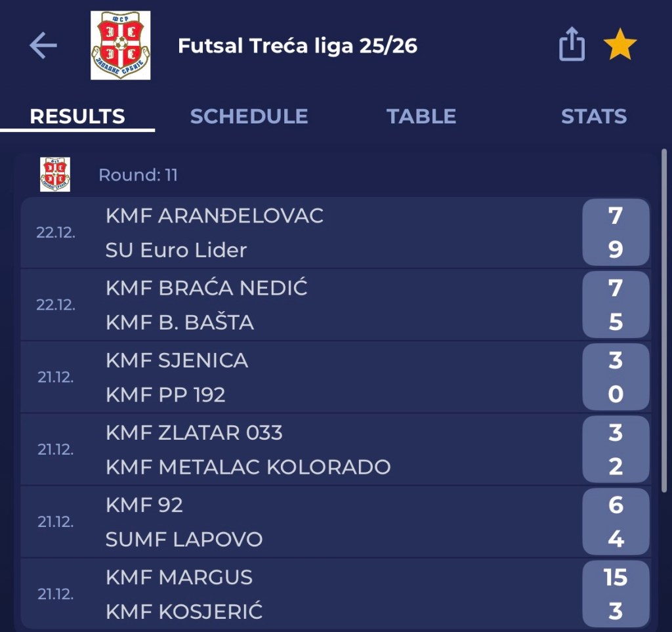Switch to the Stats tab

(x=593, y=117)
